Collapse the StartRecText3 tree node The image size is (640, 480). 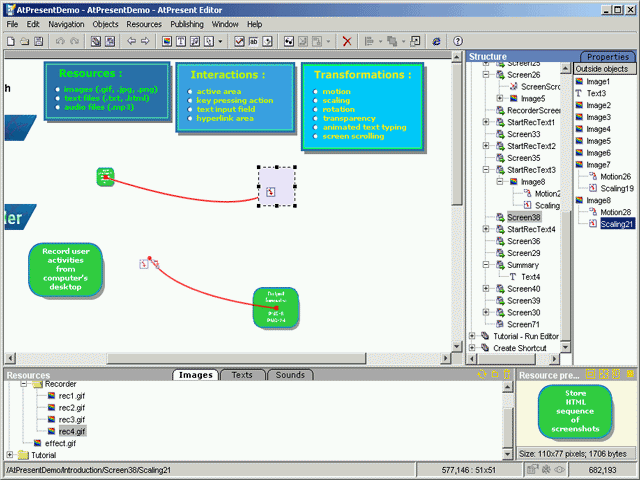click(x=486, y=169)
